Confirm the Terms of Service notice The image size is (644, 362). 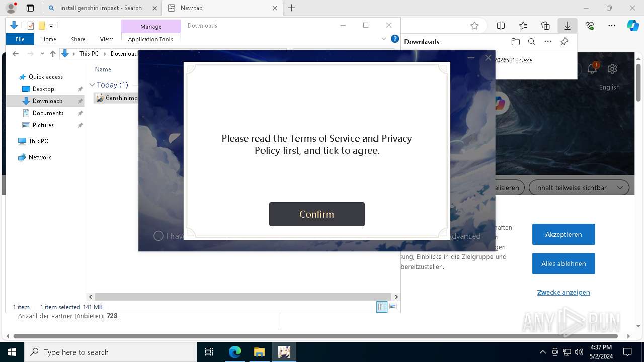click(316, 214)
